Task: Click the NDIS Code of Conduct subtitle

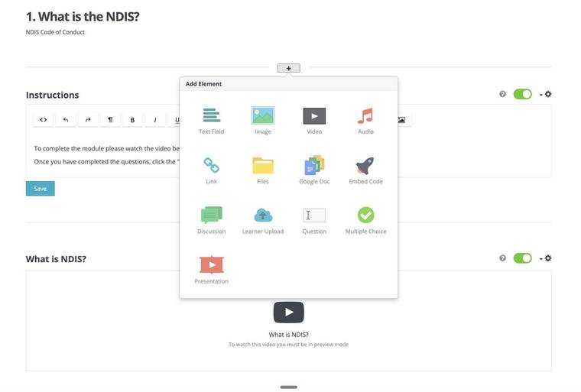Action: click(55, 32)
